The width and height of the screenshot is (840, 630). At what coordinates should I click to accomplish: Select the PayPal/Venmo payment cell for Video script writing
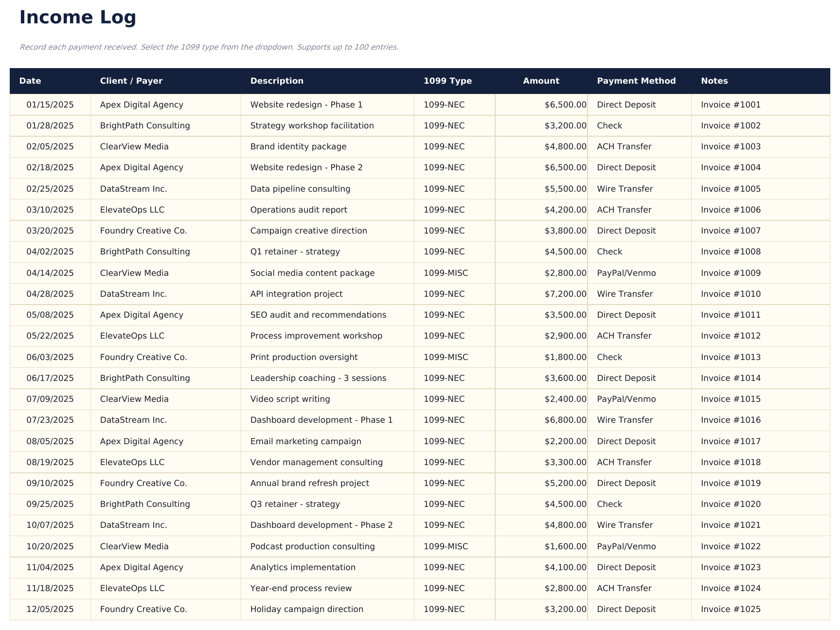pos(625,399)
